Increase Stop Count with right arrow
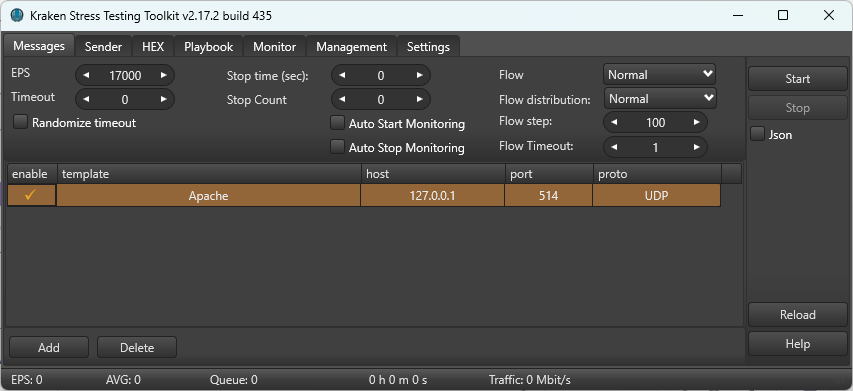The image size is (853, 391). [x=419, y=100]
